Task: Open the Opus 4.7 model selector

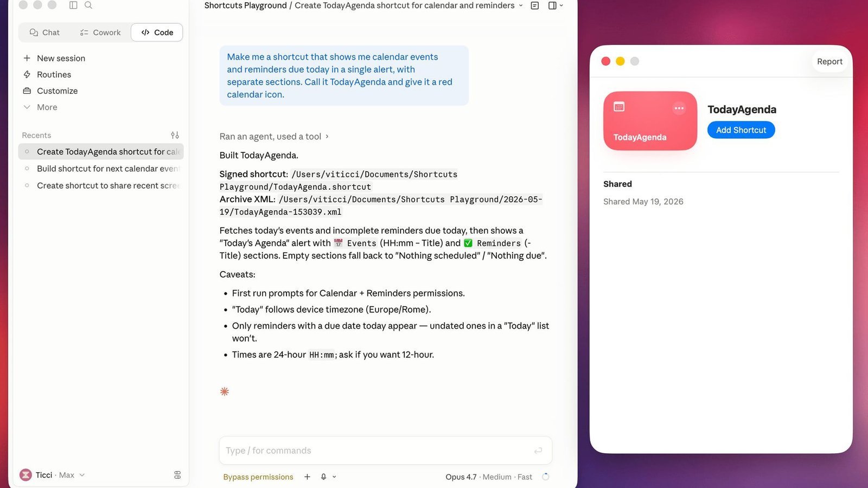Action: [489, 477]
